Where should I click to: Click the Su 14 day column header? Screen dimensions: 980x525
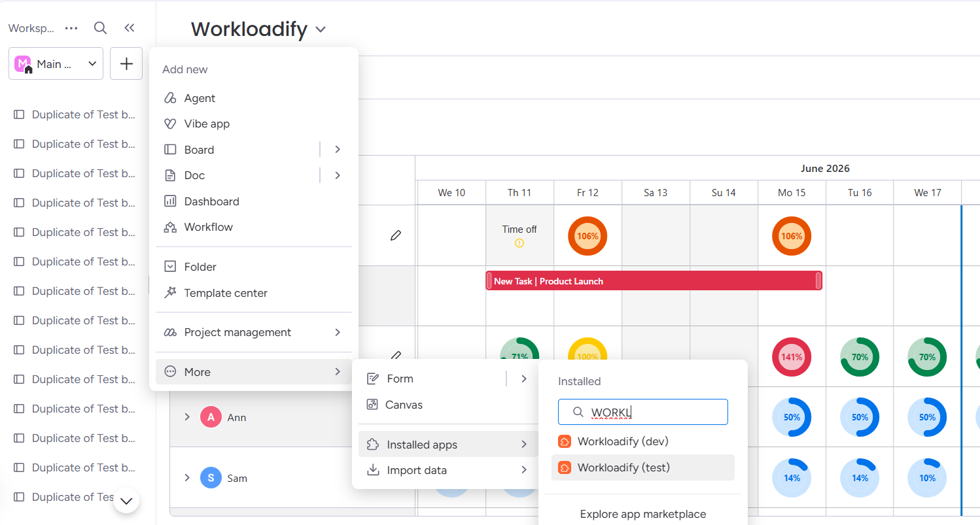[724, 192]
